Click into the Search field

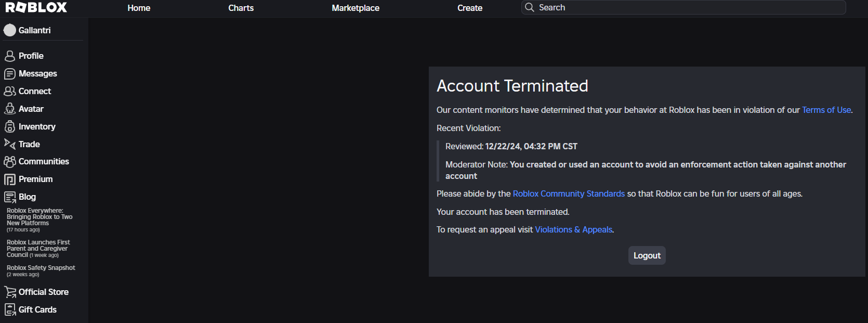686,7
